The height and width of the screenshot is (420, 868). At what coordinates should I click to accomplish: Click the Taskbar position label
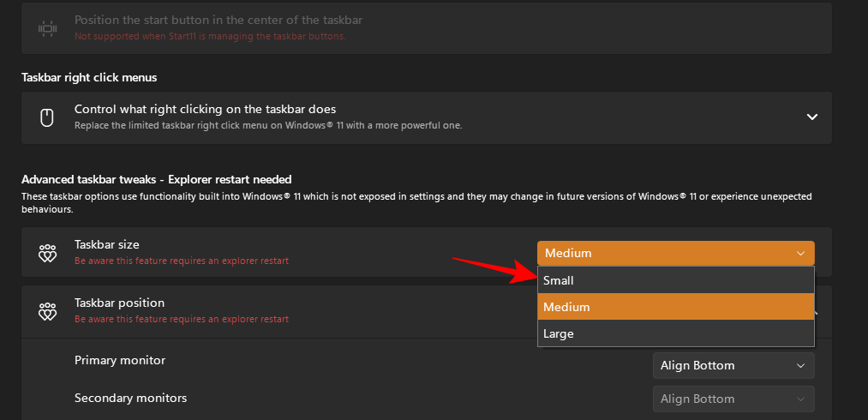[120, 303]
